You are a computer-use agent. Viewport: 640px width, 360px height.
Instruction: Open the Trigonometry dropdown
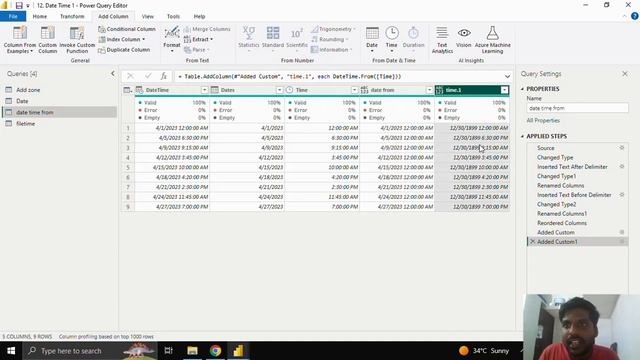click(333, 29)
